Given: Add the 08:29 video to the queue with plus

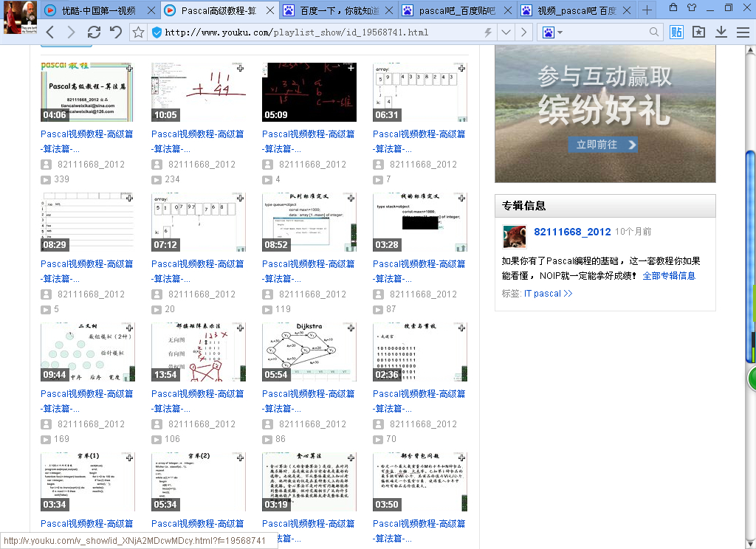Looking at the screenshot, I should click(x=129, y=198).
